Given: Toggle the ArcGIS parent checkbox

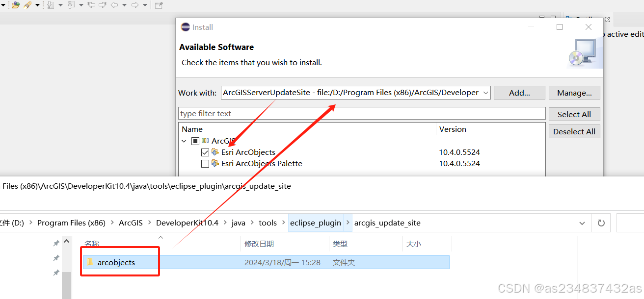Looking at the screenshot, I should (x=195, y=141).
